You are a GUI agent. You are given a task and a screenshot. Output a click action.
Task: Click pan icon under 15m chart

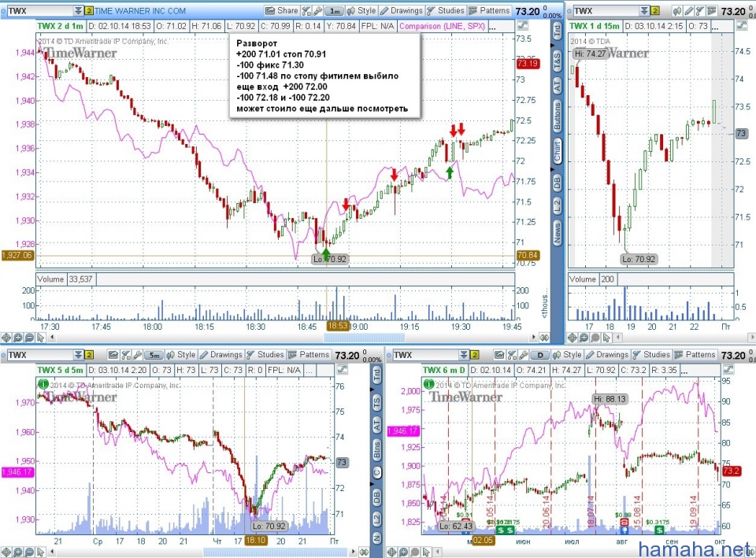pyautogui.click(x=573, y=338)
